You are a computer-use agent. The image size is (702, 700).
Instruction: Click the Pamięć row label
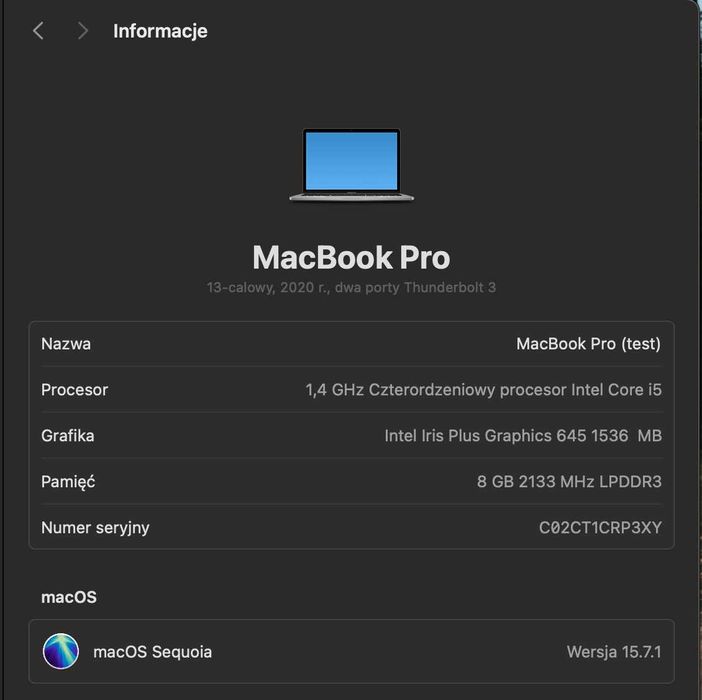point(68,482)
